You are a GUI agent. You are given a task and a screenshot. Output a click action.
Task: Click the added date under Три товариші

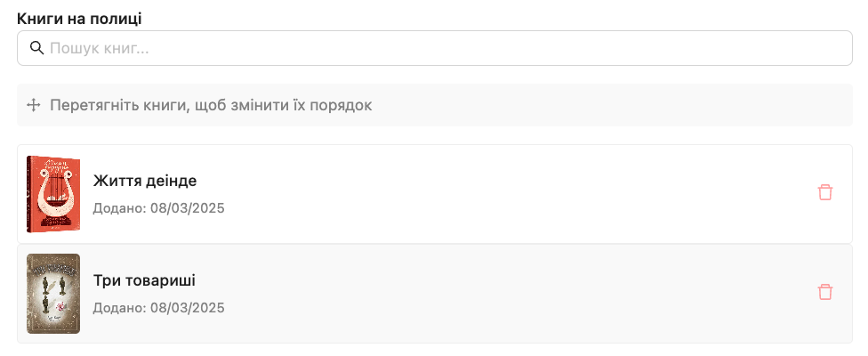158,307
